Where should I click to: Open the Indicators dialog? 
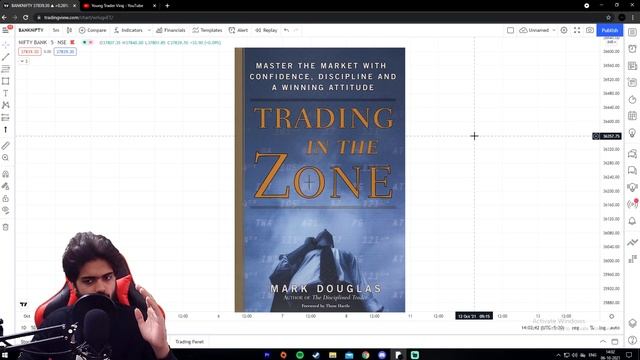(128, 30)
